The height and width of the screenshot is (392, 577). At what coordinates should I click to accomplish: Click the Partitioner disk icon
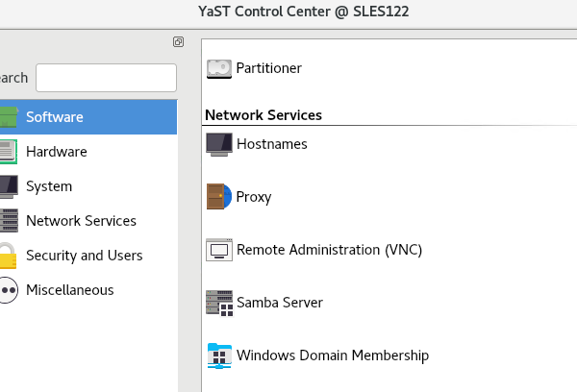[x=219, y=68]
